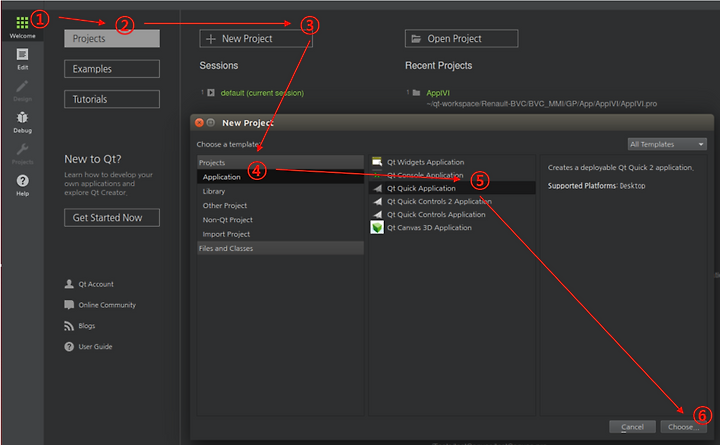This screenshot has width=720, height=445.
Task: Click the plus icon on New Project
Action: click(211, 39)
